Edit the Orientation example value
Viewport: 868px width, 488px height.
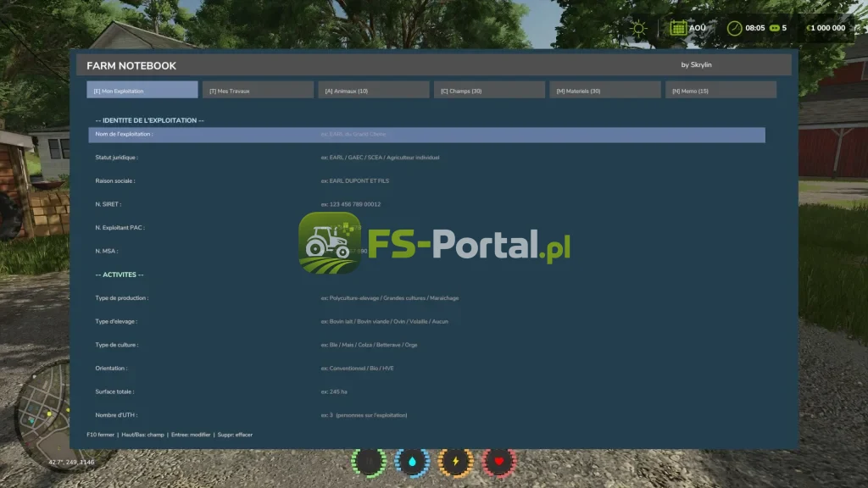click(357, 368)
